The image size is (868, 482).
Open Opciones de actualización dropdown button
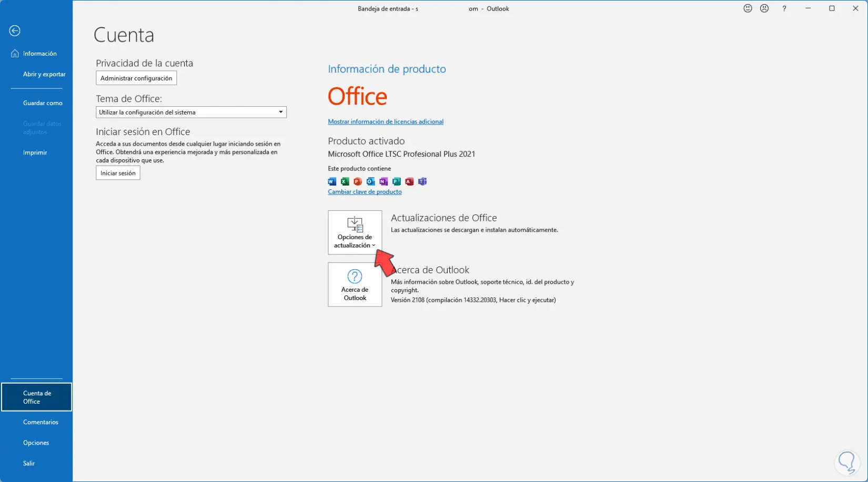(x=355, y=232)
